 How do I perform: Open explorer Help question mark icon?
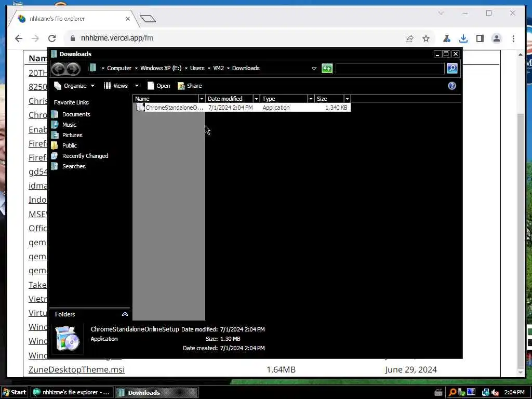452,86
